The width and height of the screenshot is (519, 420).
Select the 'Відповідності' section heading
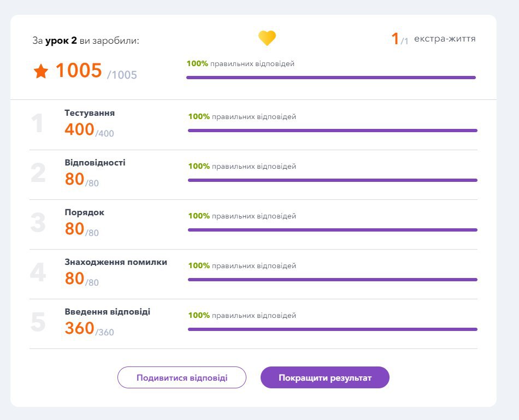click(95, 163)
